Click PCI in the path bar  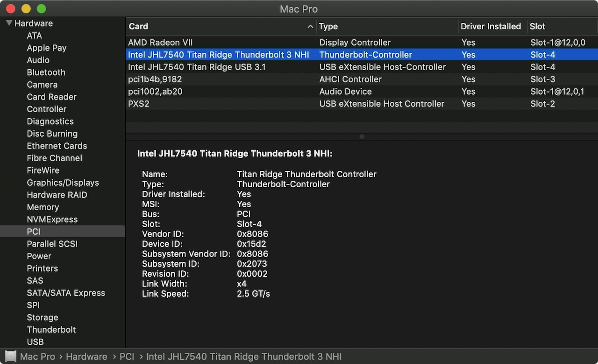(127, 357)
